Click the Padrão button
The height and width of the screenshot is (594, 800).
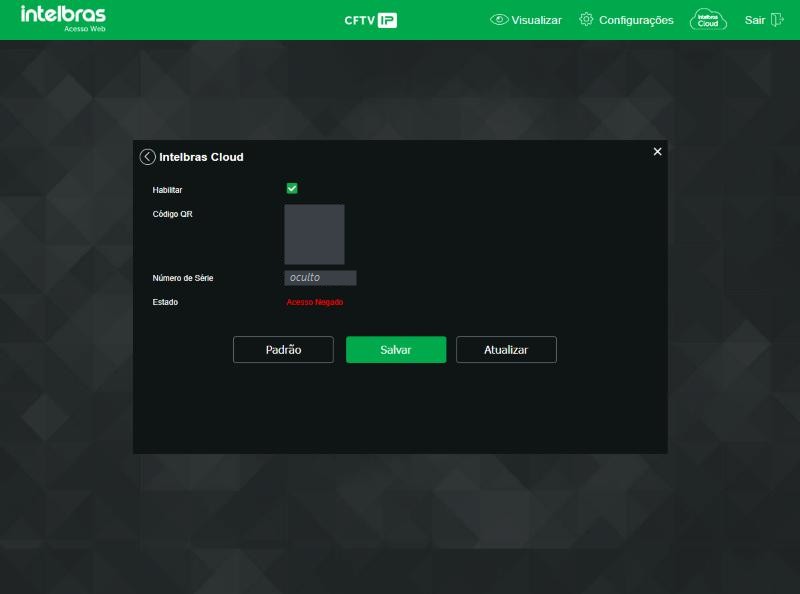click(283, 350)
